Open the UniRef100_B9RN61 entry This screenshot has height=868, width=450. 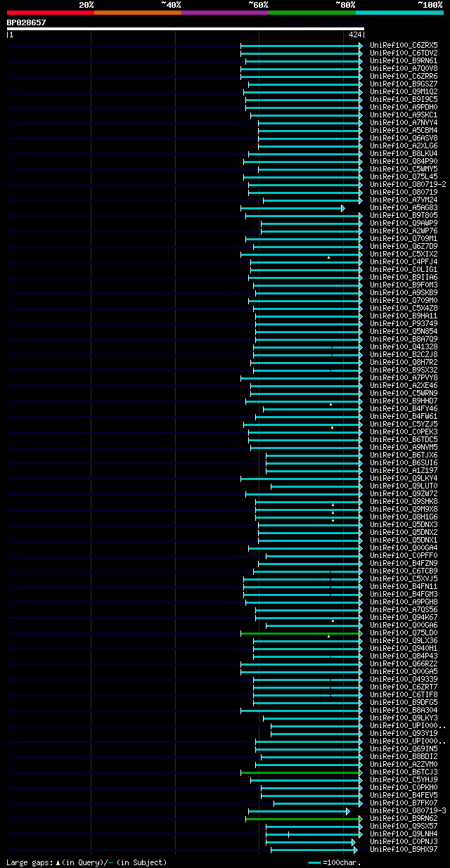tap(404, 60)
